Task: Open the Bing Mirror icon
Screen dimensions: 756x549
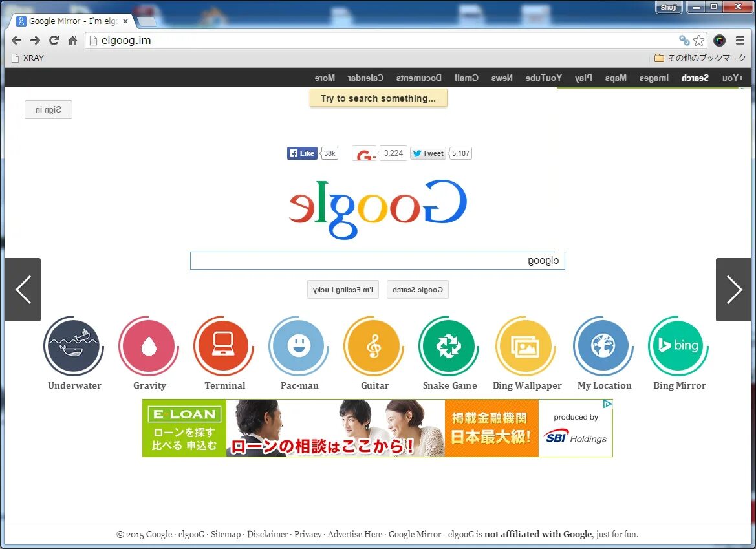Action: 678,346
